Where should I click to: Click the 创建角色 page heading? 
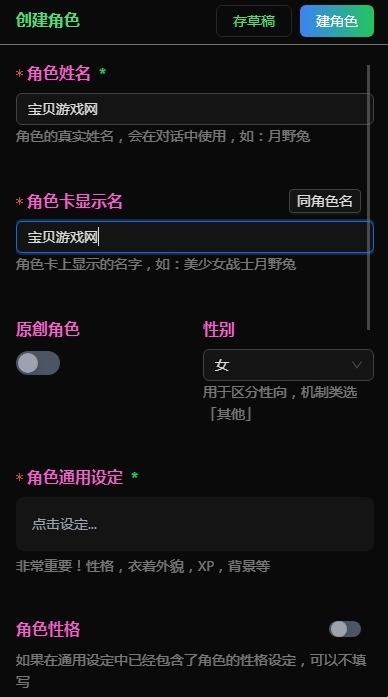click(x=48, y=20)
